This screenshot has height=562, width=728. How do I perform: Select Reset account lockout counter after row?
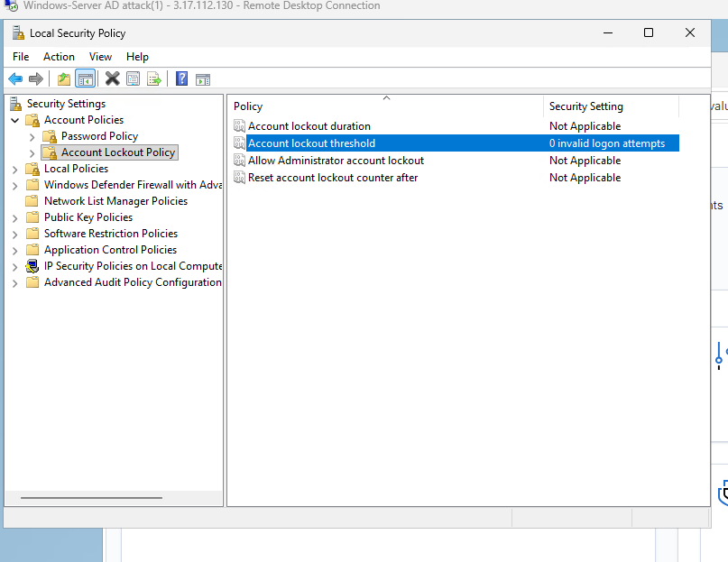(x=456, y=178)
